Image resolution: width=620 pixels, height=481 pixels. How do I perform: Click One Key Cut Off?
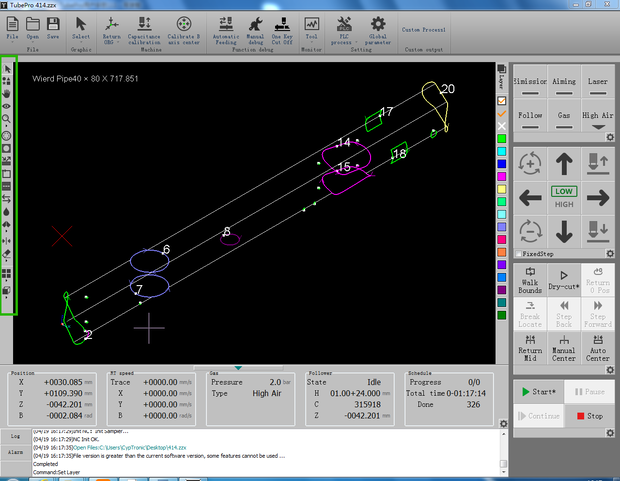click(282, 30)
